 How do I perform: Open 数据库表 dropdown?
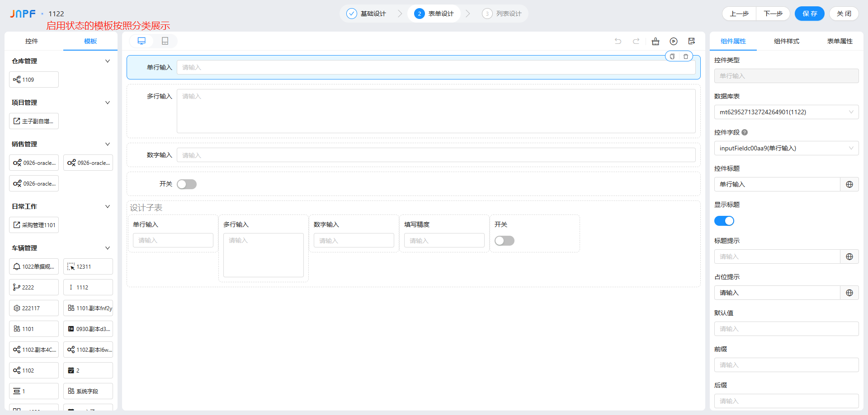point(787,112)
